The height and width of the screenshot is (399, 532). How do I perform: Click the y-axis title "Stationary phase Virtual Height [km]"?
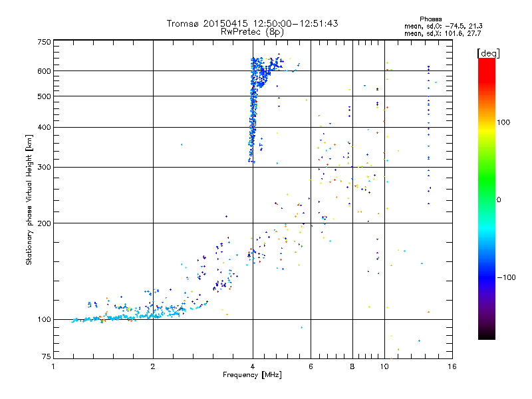[29, 199]
